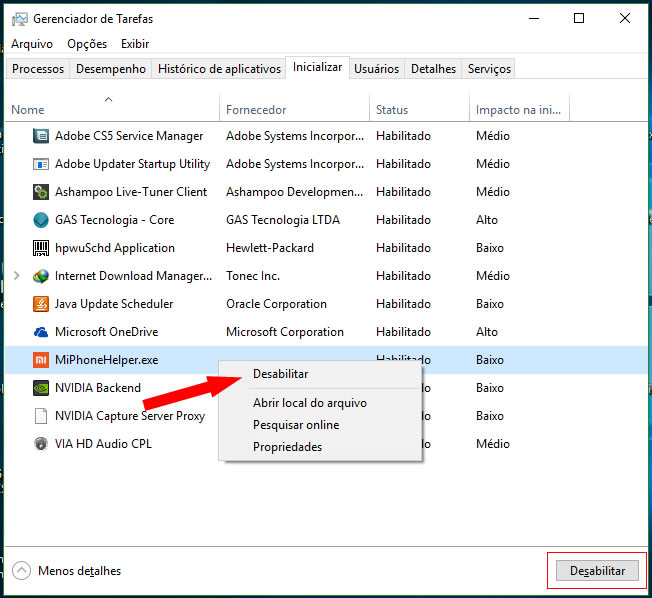
Task: Click the GAS Tecnologia Core globe icon
Action: pos(41,220)
